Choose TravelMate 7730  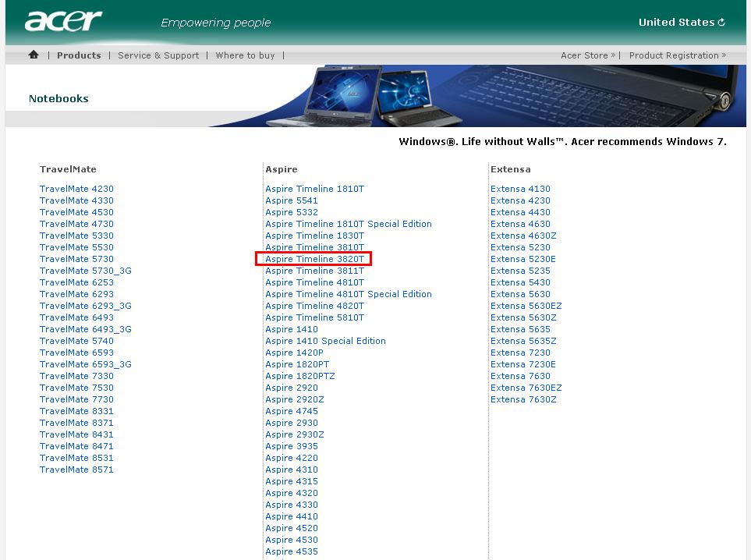click(76, 399)
